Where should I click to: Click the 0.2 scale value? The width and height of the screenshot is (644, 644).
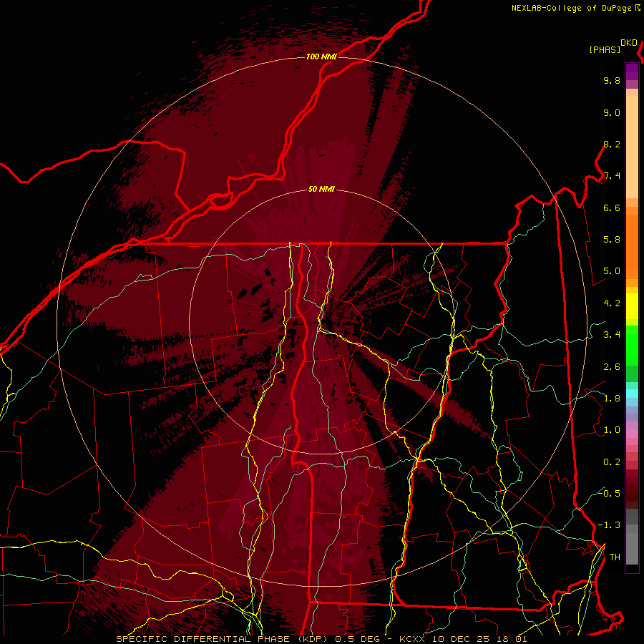coord(612,462)
